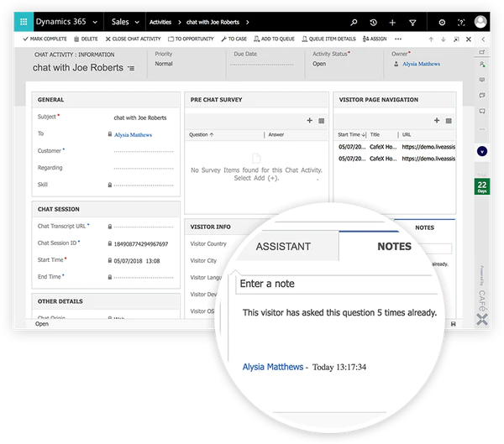Open recent items history icon
This screenshot has height=444, width=504.
point(373,22)
